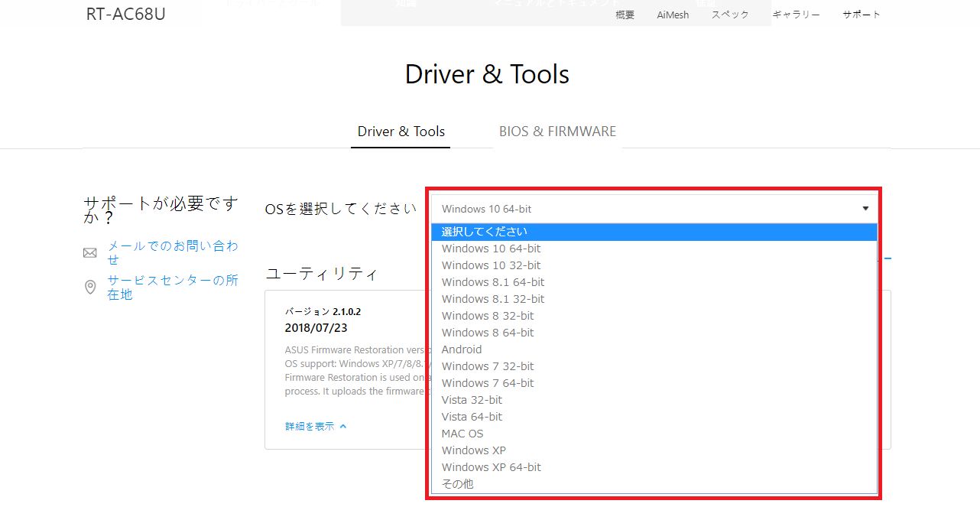Choose Vista 64-bit from the list
Image resolution: width=980 pixels, height=507 pixels.
point(654,417)
